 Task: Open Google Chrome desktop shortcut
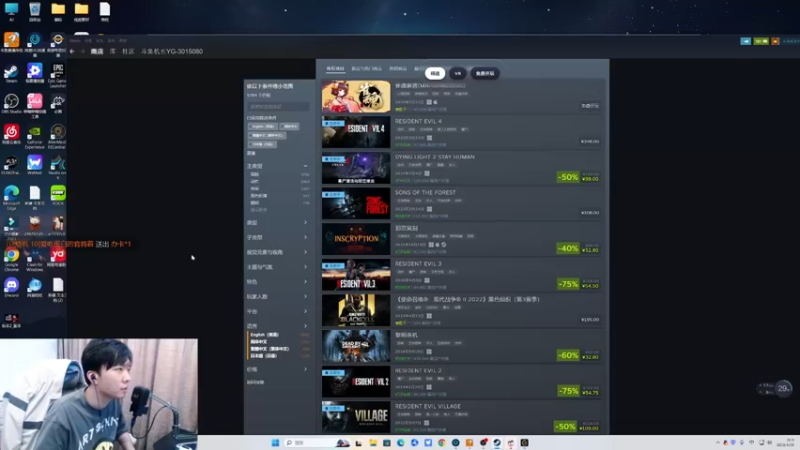click(x=11, y=258)
